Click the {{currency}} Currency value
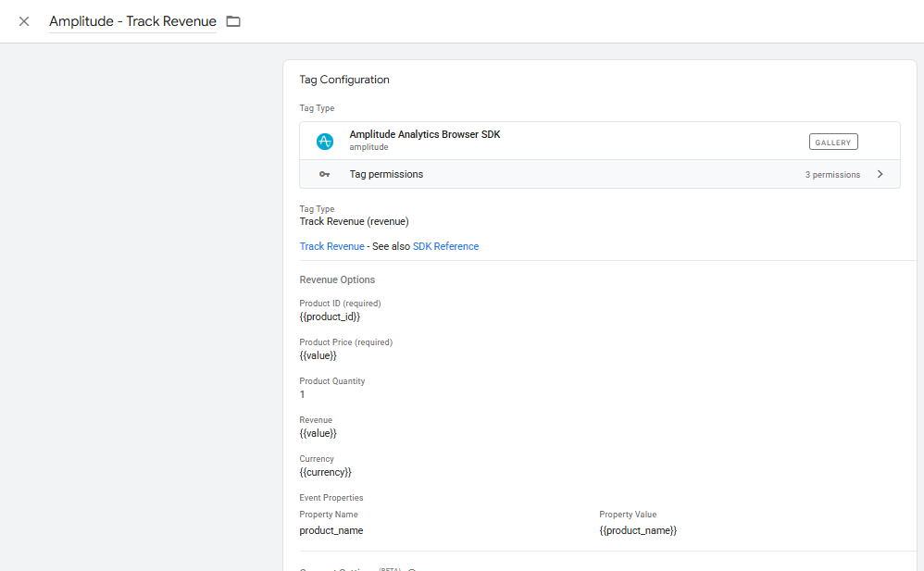924x571 pixels. coord(325,472)
